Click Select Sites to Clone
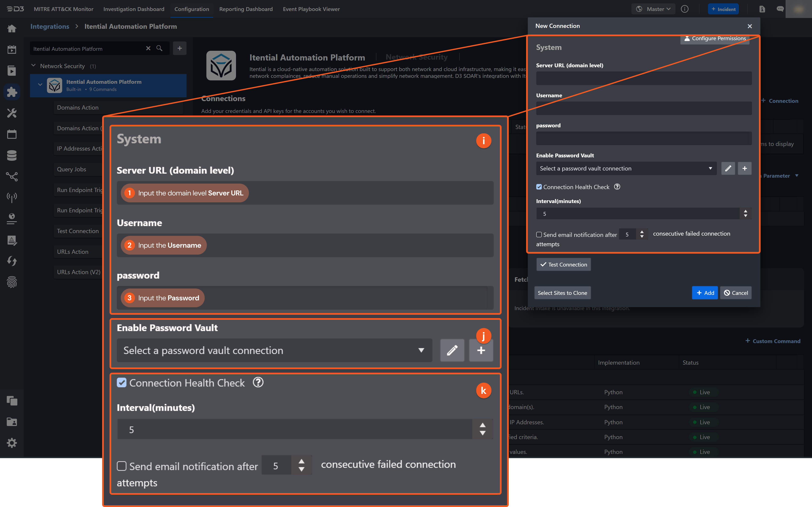Image resolution: width=812 pixels, height=507 pixels. pyautogui.click(x=562, y=293)
